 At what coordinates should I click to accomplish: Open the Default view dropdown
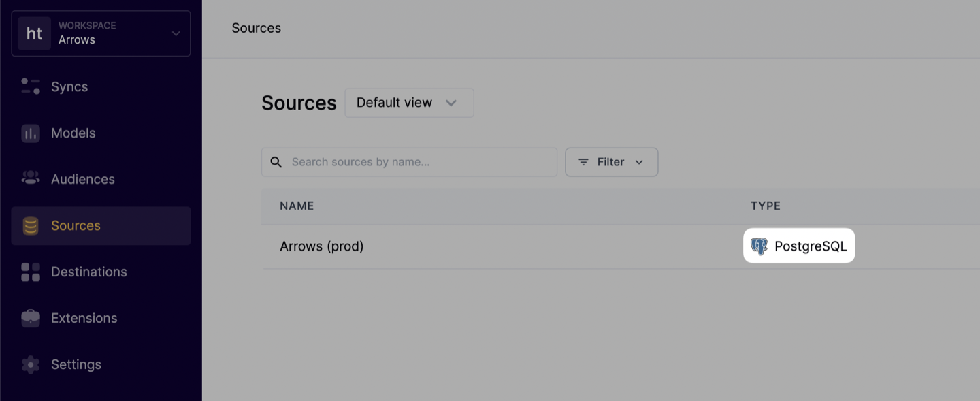409,103
